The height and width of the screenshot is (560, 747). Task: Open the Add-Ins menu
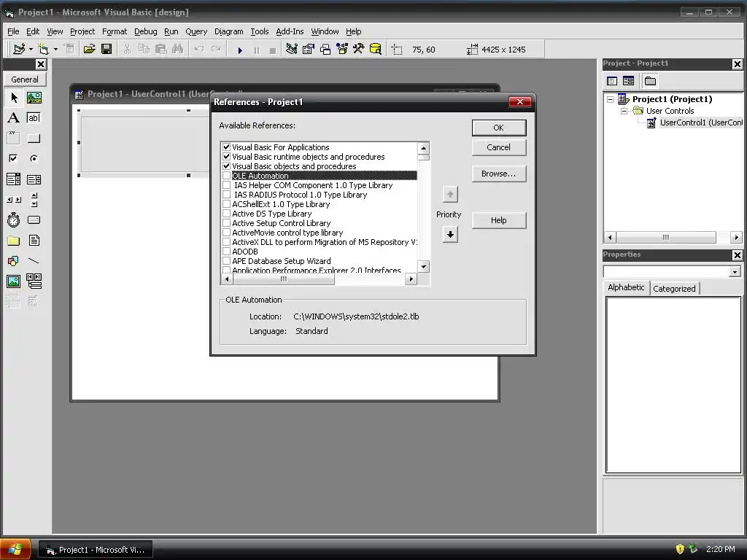290,31
